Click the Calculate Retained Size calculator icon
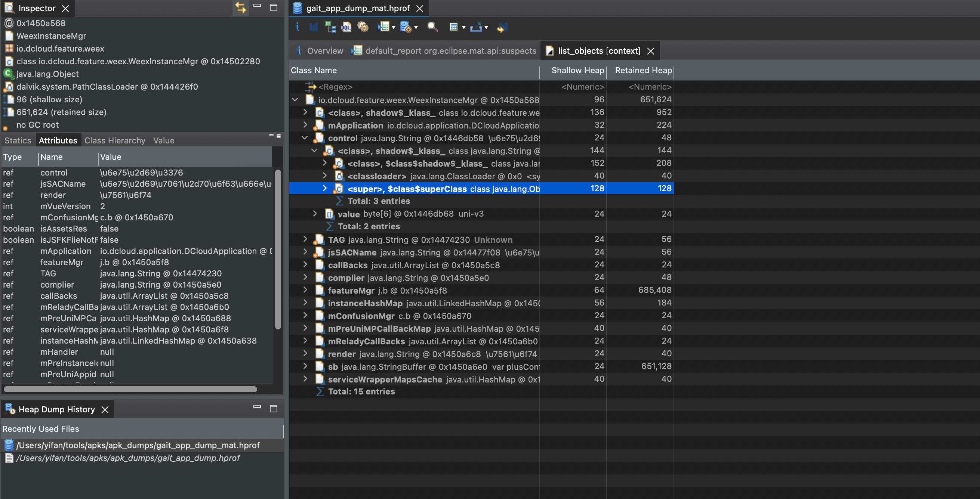This screenshot has height=499, width=980. click(x=453, y=27)
